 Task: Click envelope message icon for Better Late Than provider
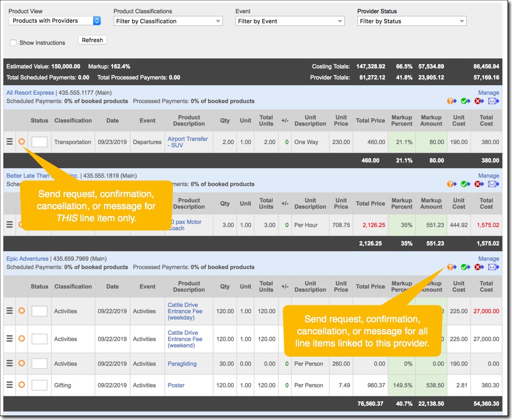(x=494, y=184)
